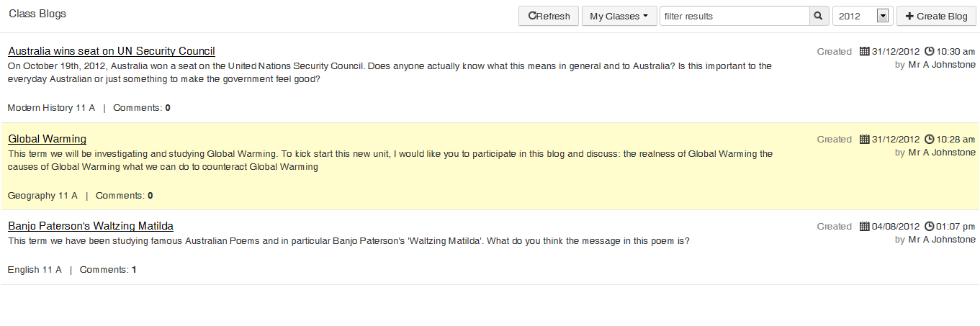Expand the 2012 year selector

pos(883,16)
